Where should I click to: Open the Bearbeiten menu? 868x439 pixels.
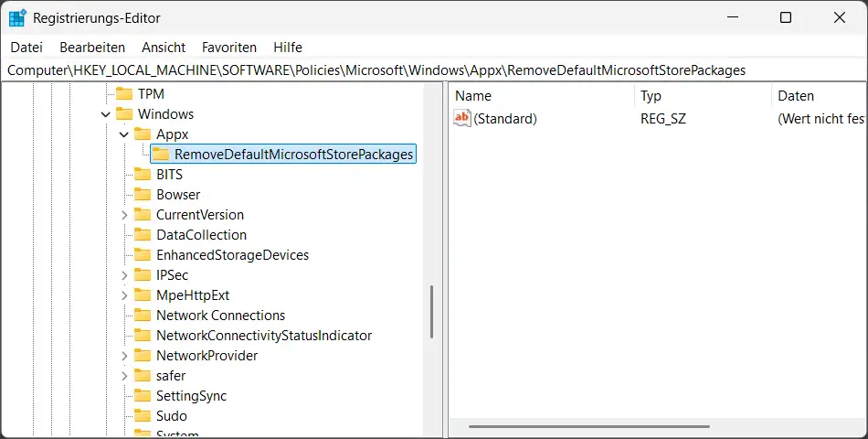coord(92,47)
